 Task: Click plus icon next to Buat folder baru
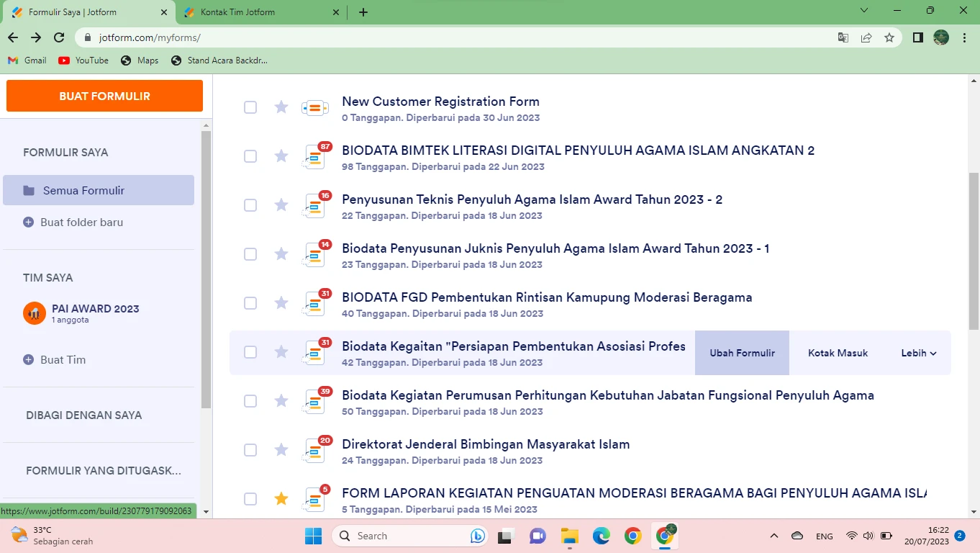(x=28, y=222)
